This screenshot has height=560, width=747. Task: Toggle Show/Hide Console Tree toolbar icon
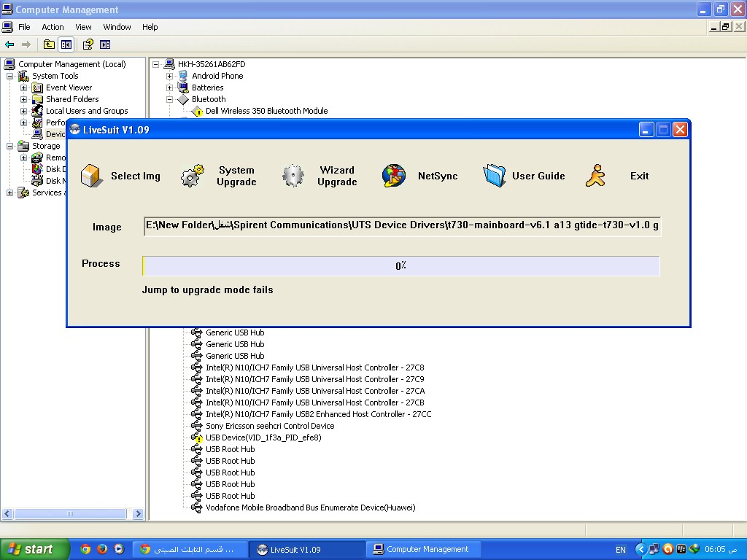tap(66, 44)
